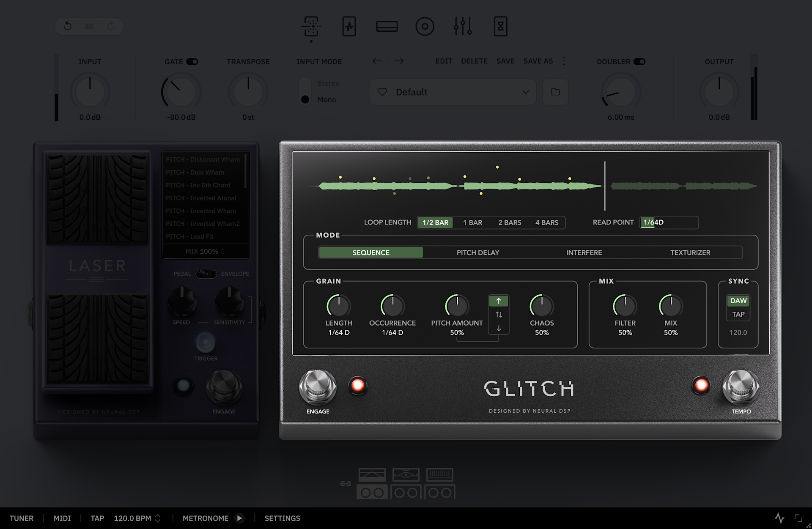Open the preset folder browser
The height and width of the screenshot is (529, 812).
[556, 92]
